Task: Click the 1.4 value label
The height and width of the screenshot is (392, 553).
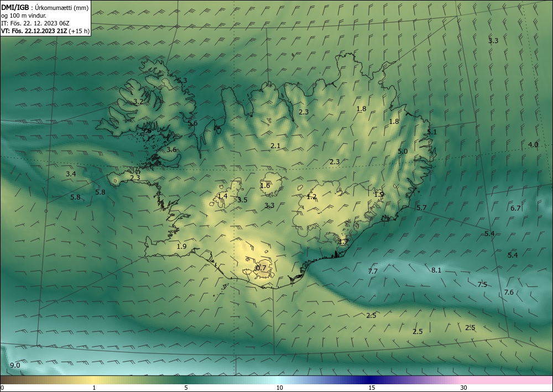Action: (x=222, y=196)
